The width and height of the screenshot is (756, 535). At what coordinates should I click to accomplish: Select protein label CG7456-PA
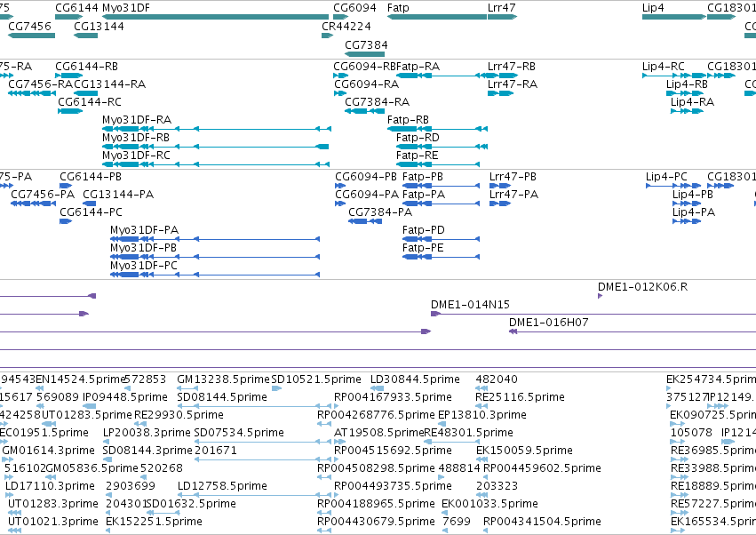[43, 194]
